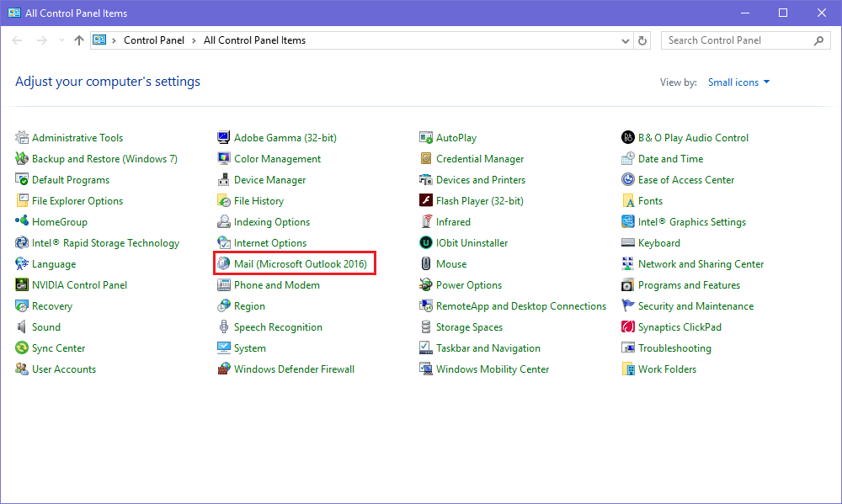
Task: Click the B&O Play Audio Control icon
Action: click(x=628, y=137)
